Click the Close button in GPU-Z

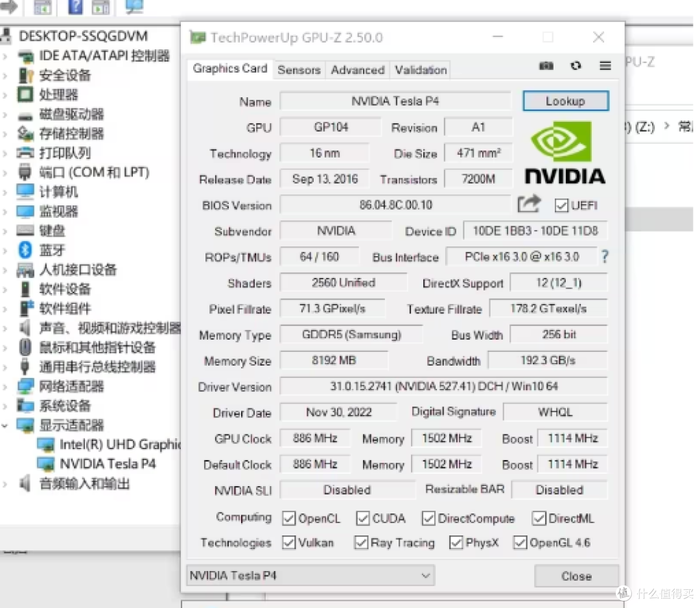pos(576,576)
